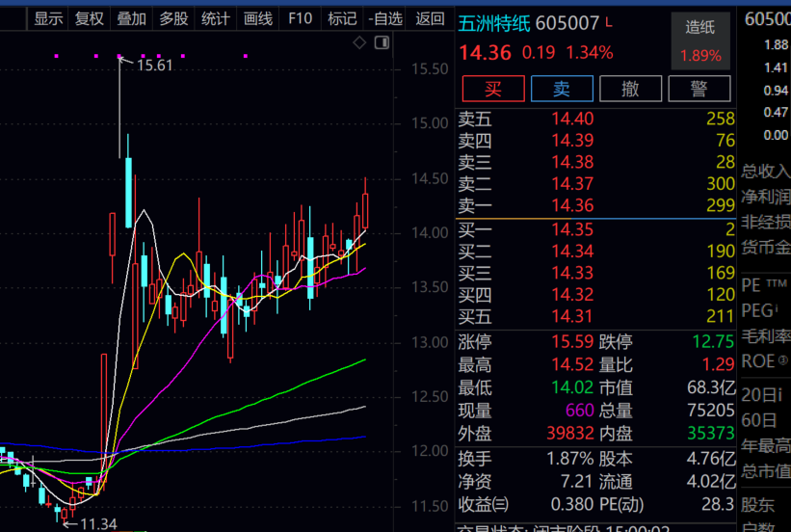Click the red L marker beside stock code

pos(609,22)
